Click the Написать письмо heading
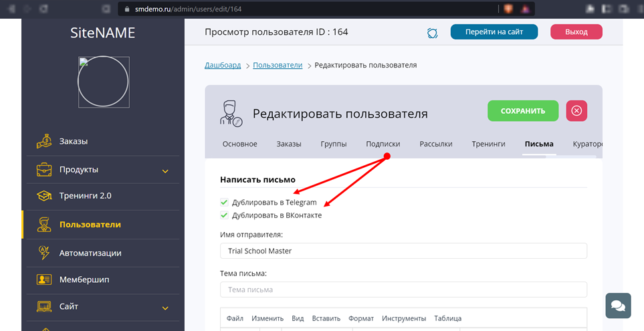Viewport: 644px width, 331px height. coord(257,179)
